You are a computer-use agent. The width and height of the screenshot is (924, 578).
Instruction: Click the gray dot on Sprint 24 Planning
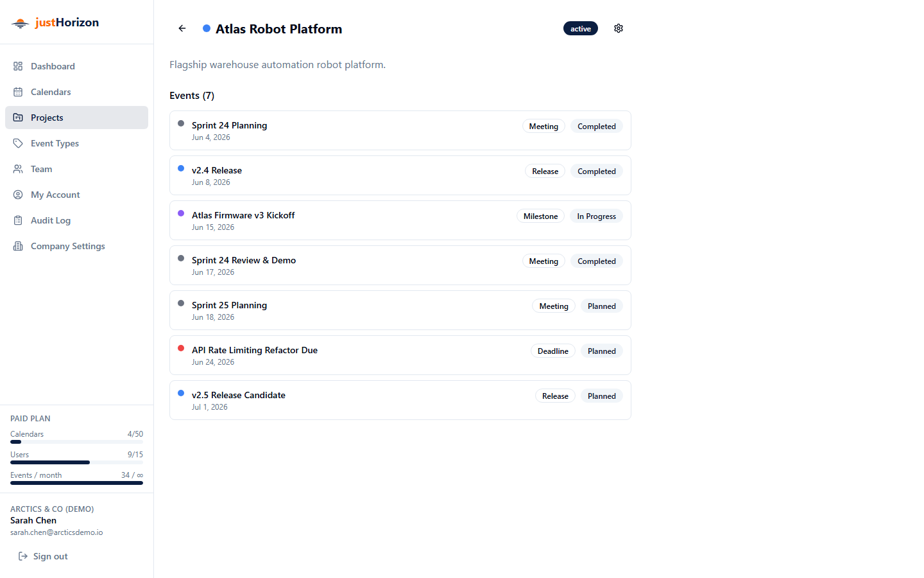(181, 123)
